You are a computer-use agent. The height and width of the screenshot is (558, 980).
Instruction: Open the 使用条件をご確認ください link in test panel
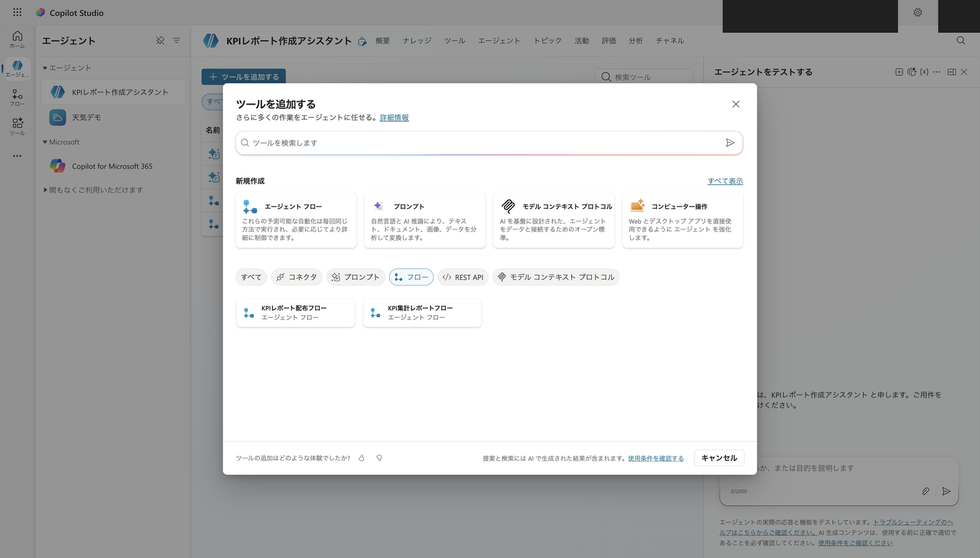coord(855,543)
